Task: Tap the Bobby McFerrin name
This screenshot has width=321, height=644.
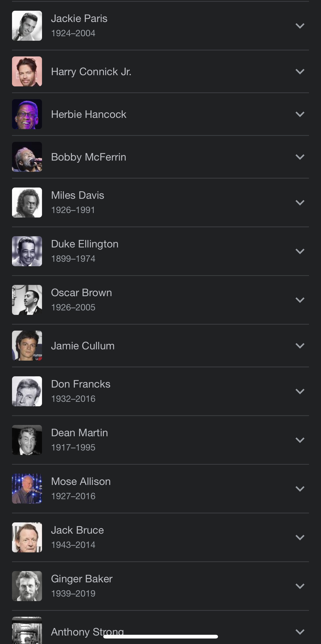Action: tap(88, 157)
